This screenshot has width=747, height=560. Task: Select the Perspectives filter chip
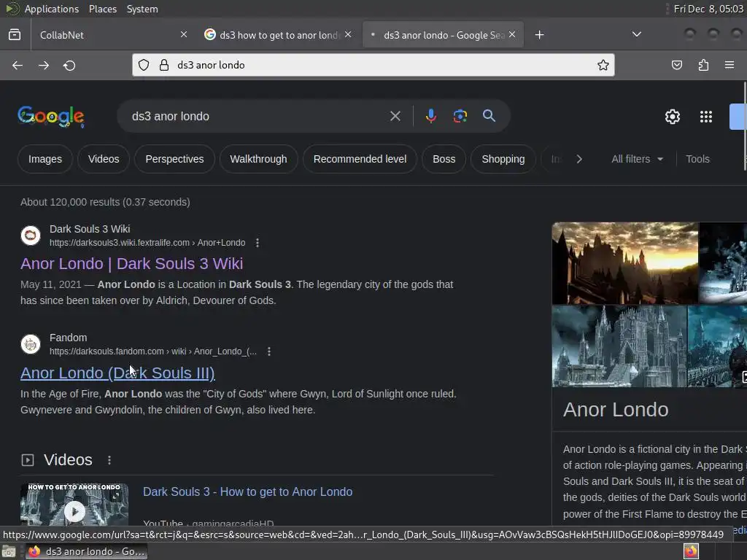174,159
